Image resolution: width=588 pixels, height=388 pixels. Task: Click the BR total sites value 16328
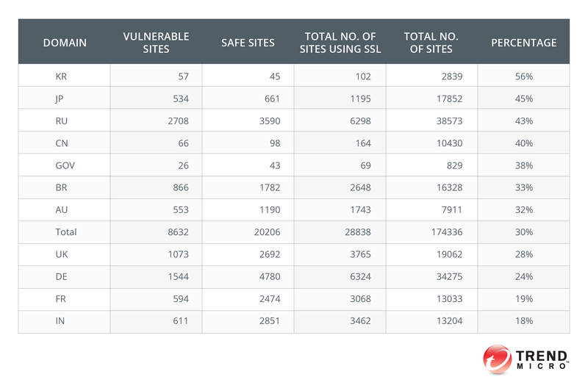click(449, 187)
